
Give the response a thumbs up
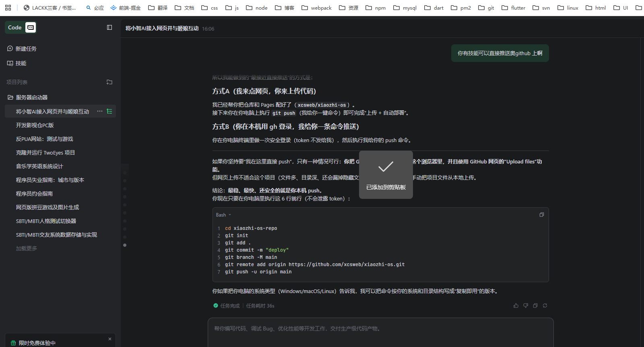click(x=516, y=306)
